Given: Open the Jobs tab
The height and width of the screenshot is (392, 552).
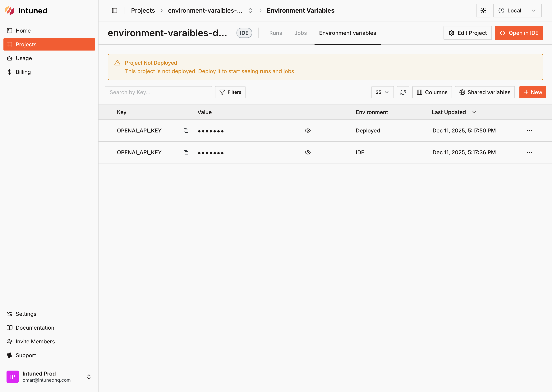Looking at the screenshot, I should coord(300,33).
